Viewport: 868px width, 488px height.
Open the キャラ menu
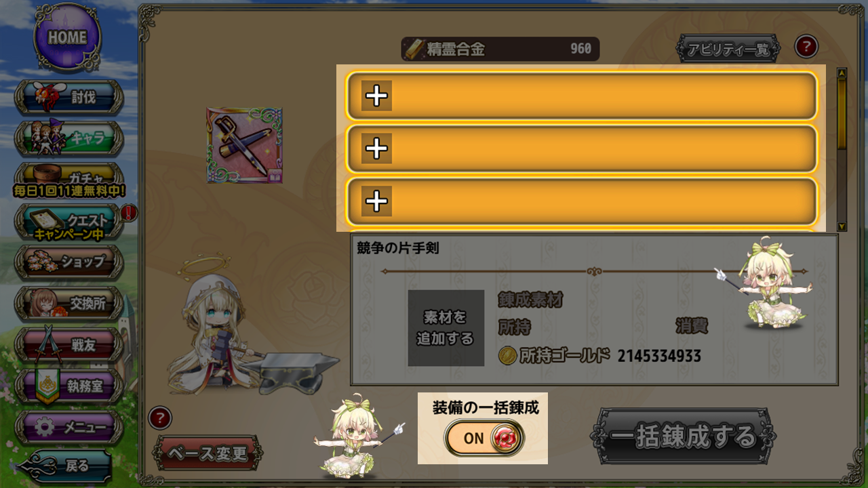pyautogui.click(x=69, y=139)
